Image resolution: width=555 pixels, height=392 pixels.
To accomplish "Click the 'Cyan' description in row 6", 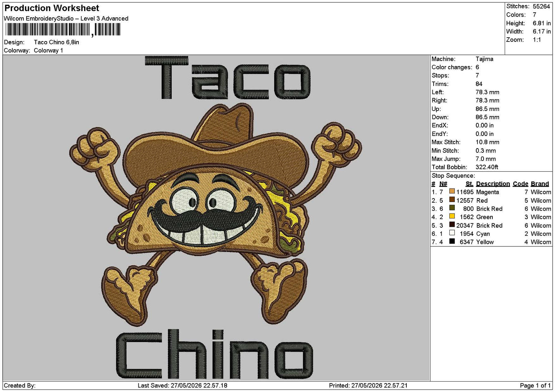I will (x=483, y=234).
